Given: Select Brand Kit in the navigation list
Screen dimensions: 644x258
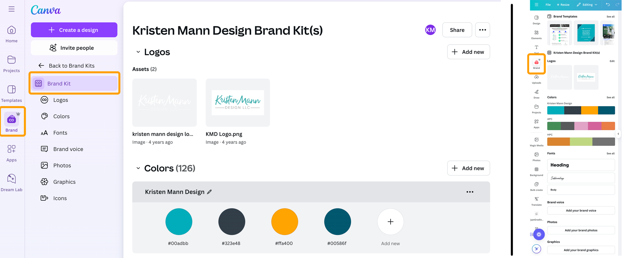Looking at the screenshot, I should pos(74,83).
